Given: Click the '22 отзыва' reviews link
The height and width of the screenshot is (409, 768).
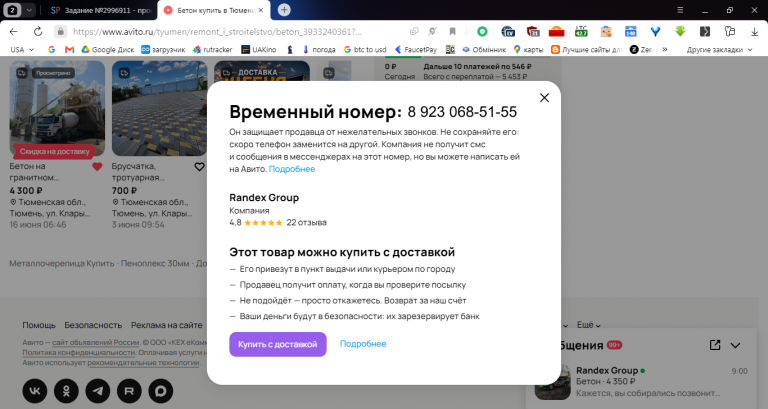Looking at the screenshot, I should tap(306, 222).
